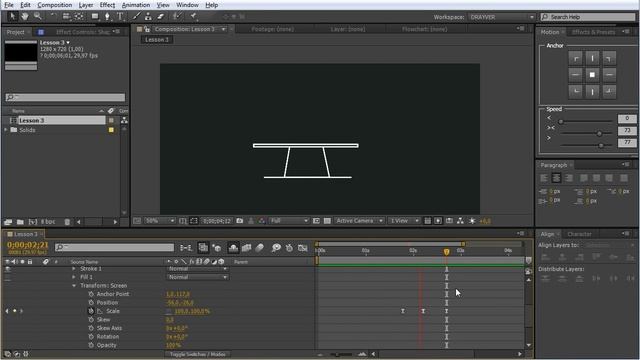Select the Unified Camera tool
This screenshot has height=360, width=640.
66,16
